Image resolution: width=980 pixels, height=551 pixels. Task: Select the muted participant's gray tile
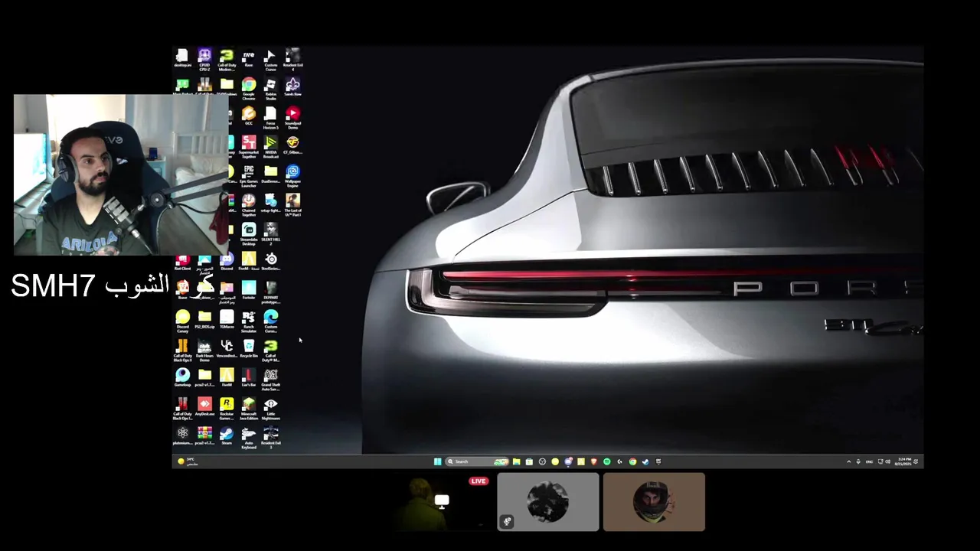click(548, 502)
